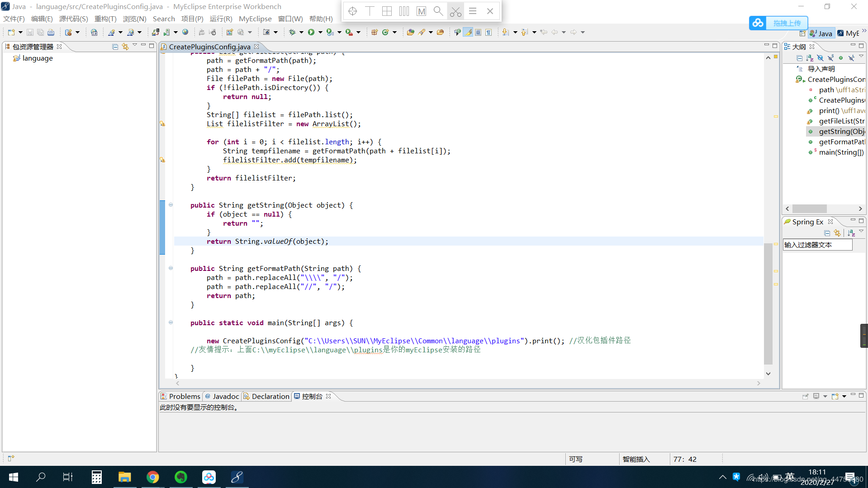Collapse the main method fold marker
The image size is (868, 488).
[171, 322]
